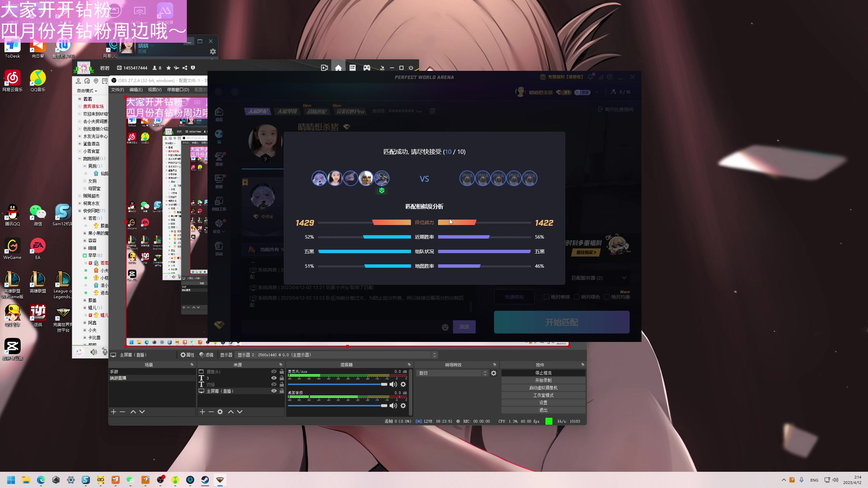Collapse the 跑跑厕所 channel group
This screenshot has height=488, width=868.
[80, 159]
